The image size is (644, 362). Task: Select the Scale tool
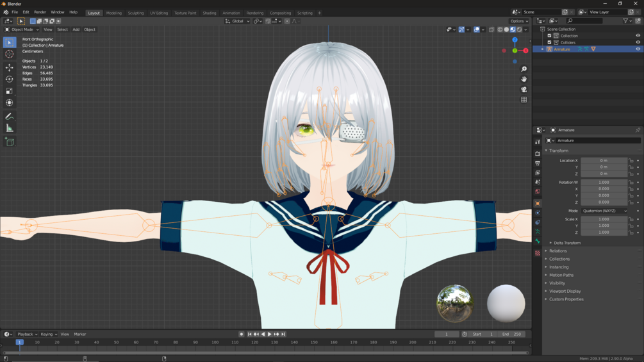point(10,91)
